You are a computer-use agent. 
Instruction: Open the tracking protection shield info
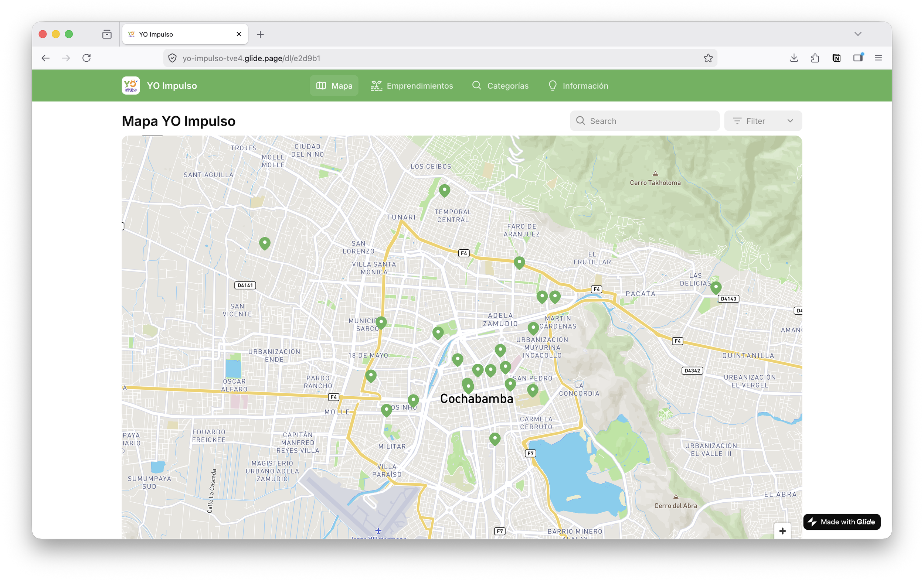pos(173,58)
